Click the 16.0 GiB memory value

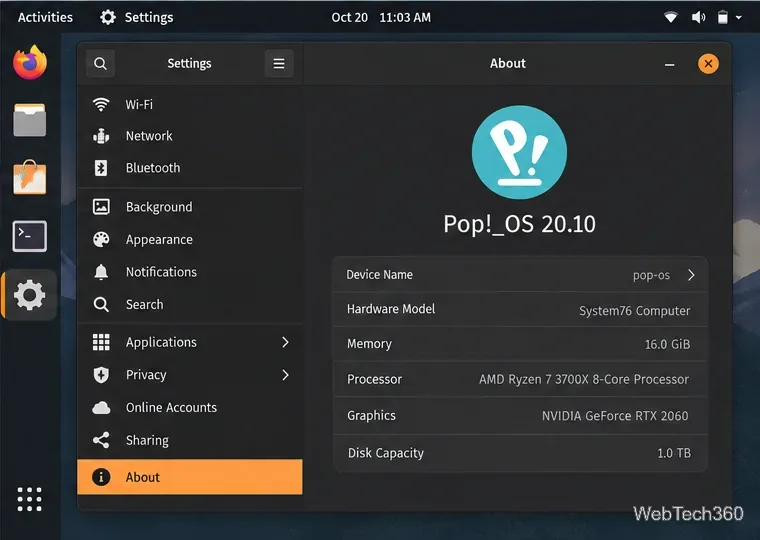click(x=667, y=344)
